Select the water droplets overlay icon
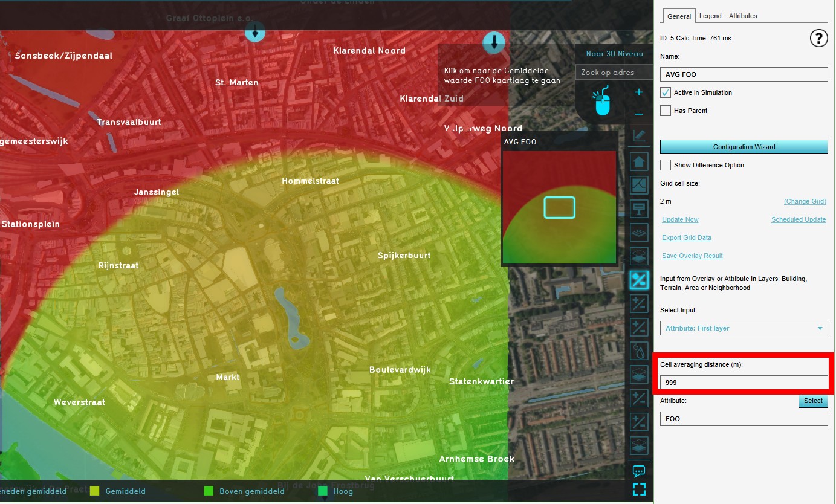 point(639,351)
